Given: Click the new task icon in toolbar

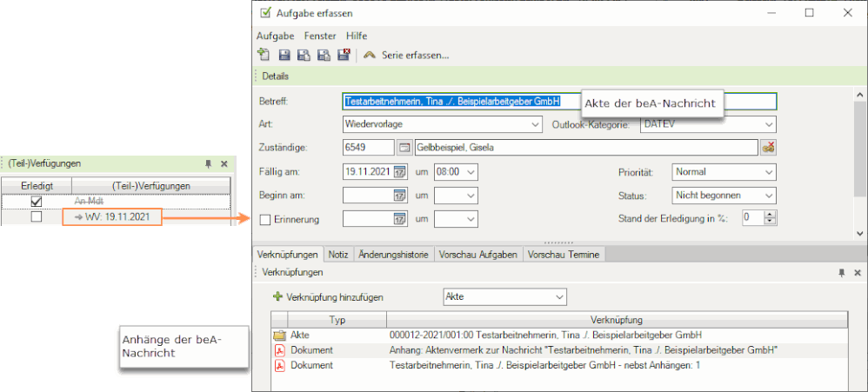Looking at the screenshot, I should tap(264, 55).
